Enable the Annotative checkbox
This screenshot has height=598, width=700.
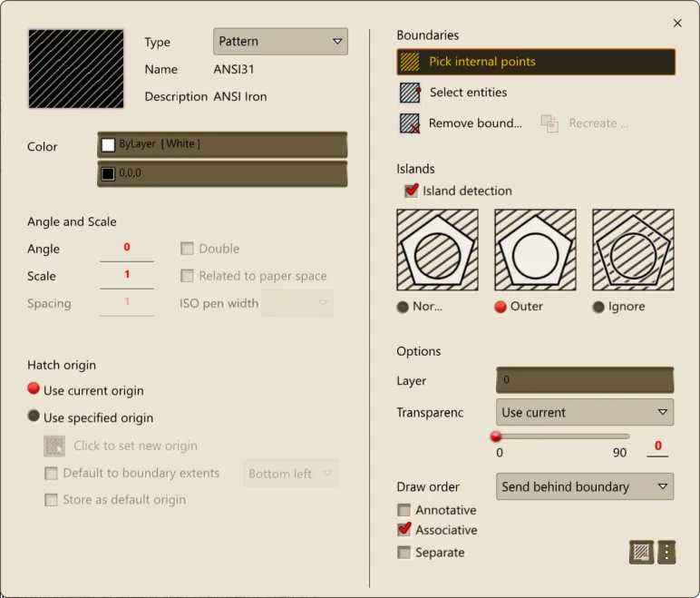[x=404, y=510]
